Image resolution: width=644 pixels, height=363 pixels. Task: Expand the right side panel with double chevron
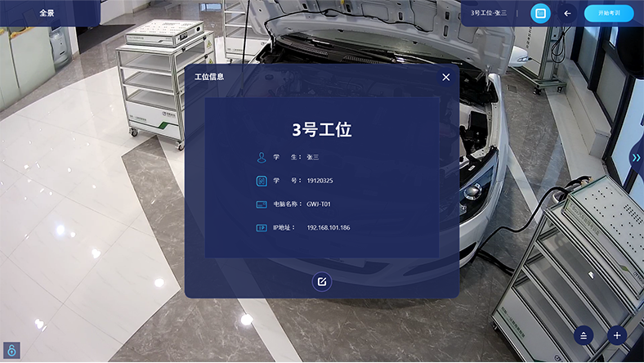click(x=636, y=158)
